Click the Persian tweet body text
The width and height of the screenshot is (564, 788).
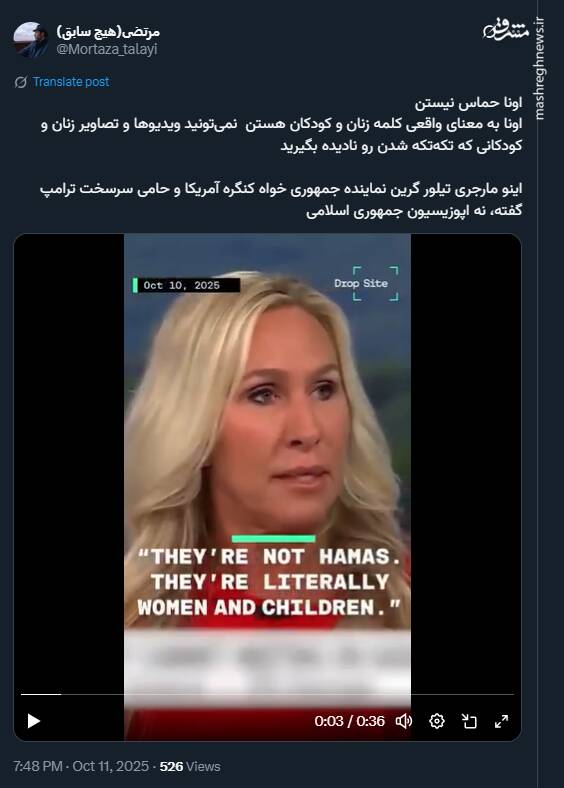coord(281,156)
